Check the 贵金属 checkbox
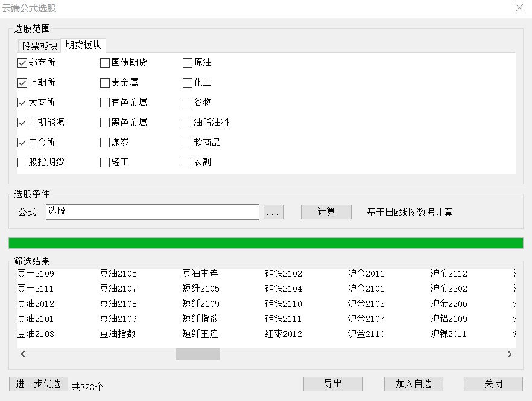Viewport: 532px width, 401px height. (105, 83)
